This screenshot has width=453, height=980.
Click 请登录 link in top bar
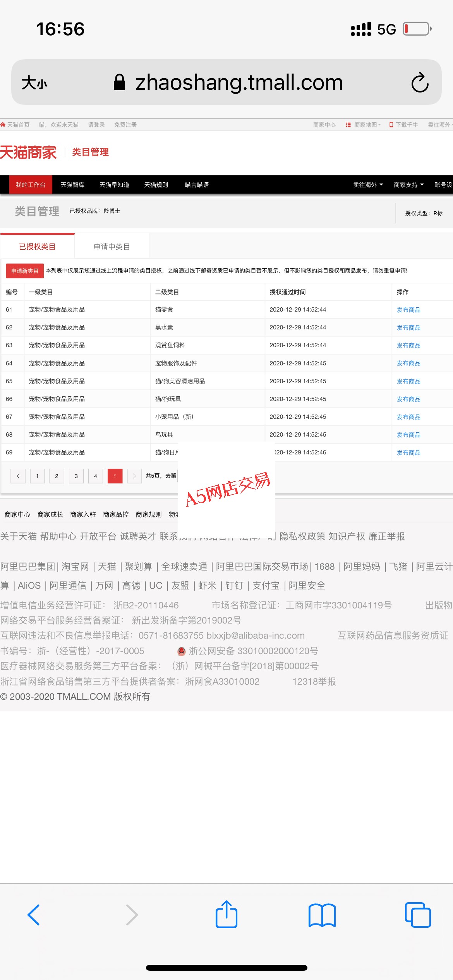(96, 125)
